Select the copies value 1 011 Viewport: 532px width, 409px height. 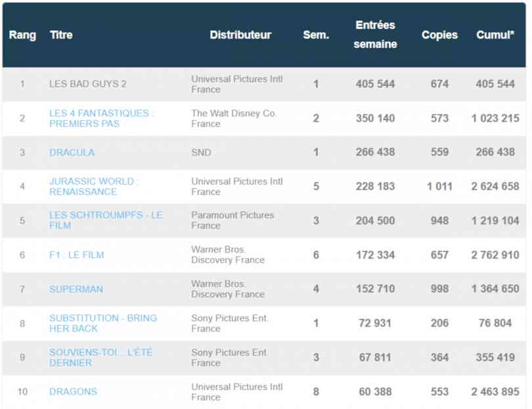tap(439, 186)
